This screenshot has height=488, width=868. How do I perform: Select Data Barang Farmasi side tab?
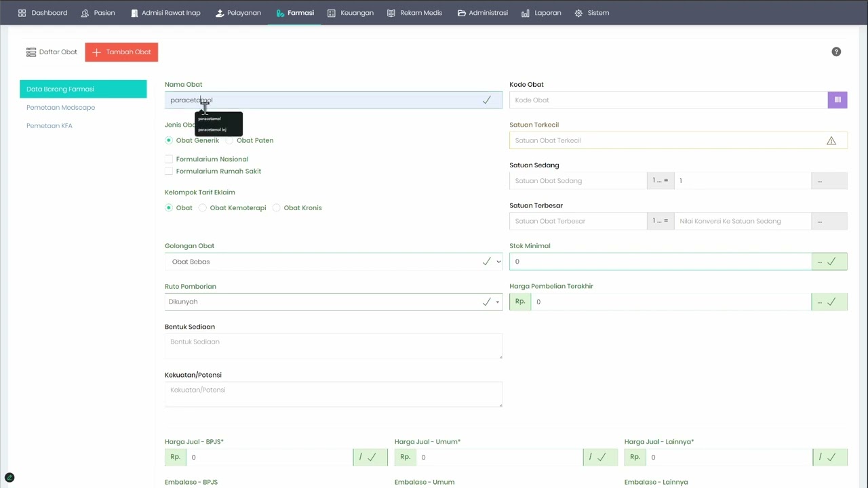tap(83, 89)
